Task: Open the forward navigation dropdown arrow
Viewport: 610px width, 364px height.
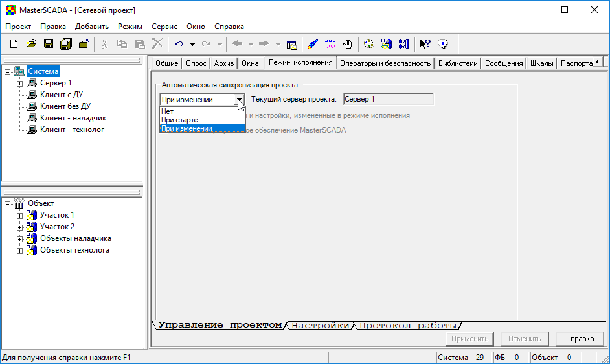Action: [x=278, y=45]
